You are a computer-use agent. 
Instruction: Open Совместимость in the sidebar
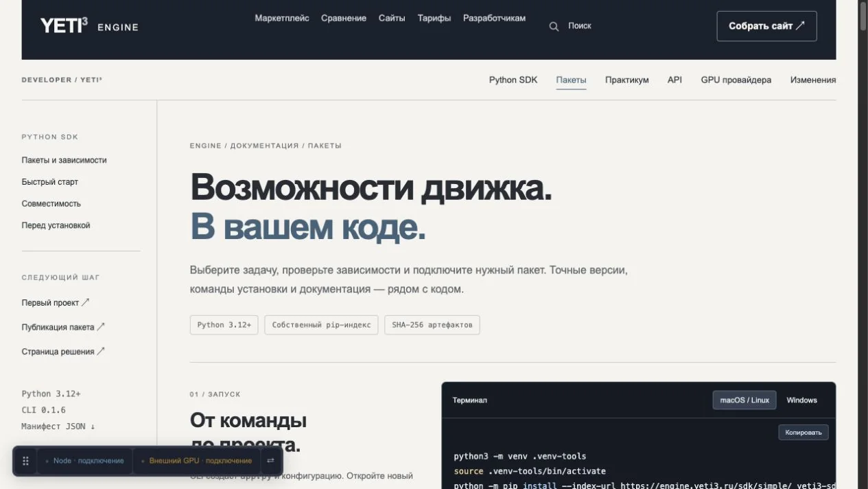51,204
